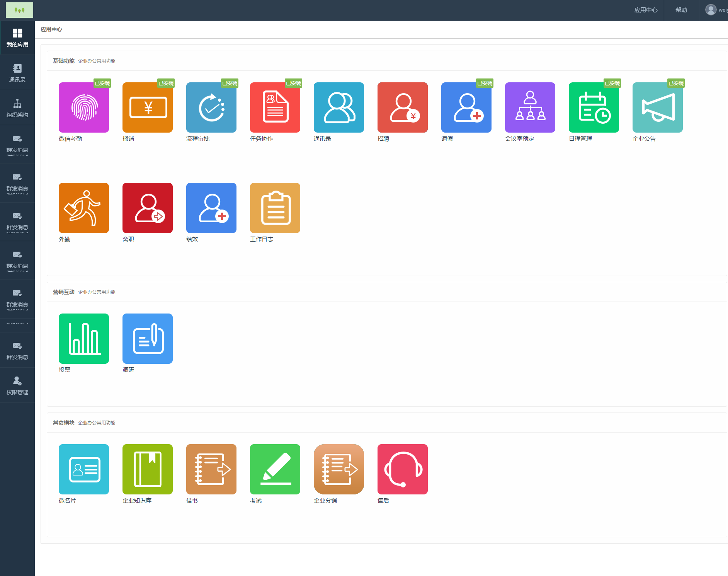This screenshot has width=728, height=576.
Task: Open the 微信考勤 fingerprint app
Action: coord(84,107)
